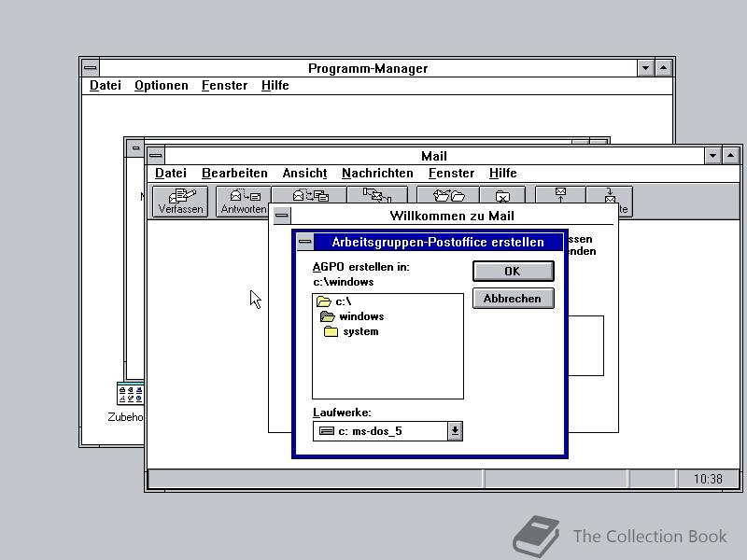The image size is (747, 560).
Task: Click the Arbeitsgruppen-Postoffice erstellen title bar
Action: point(438,242)
